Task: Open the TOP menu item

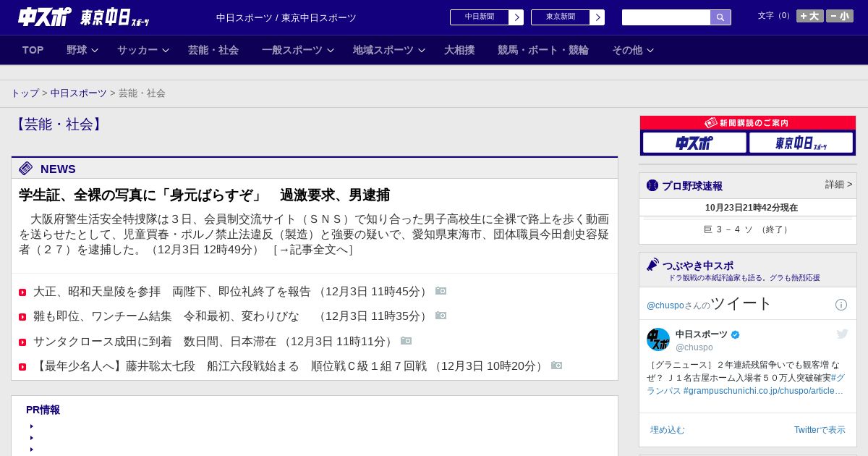Action: point(33,50)
